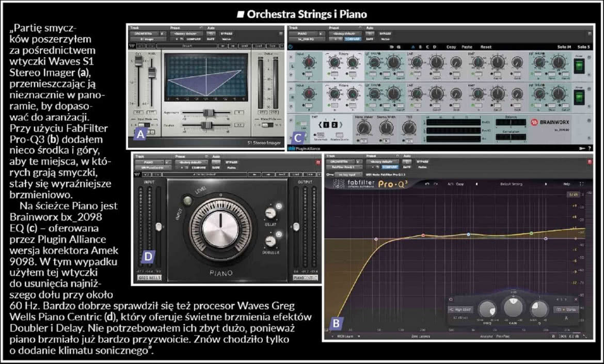Toggle the lower green Power switch in bx_2098
Image resolution: width=604 pixels, height=364 pixels.
(x=579, y=97)
